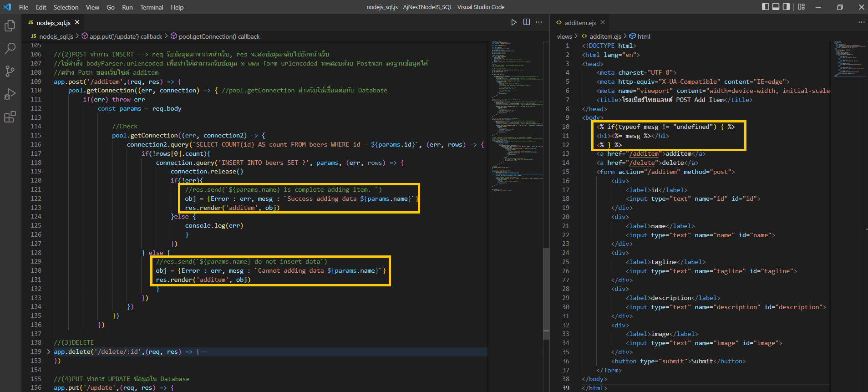Open Customize Layout in title bar

pyautogui.click(x=802, y=7)
